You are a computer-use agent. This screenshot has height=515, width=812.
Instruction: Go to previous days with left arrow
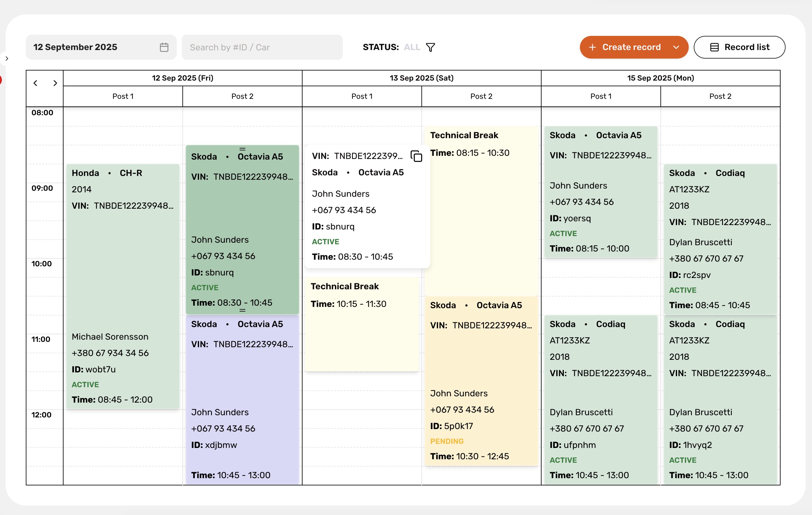click(36, 83)
